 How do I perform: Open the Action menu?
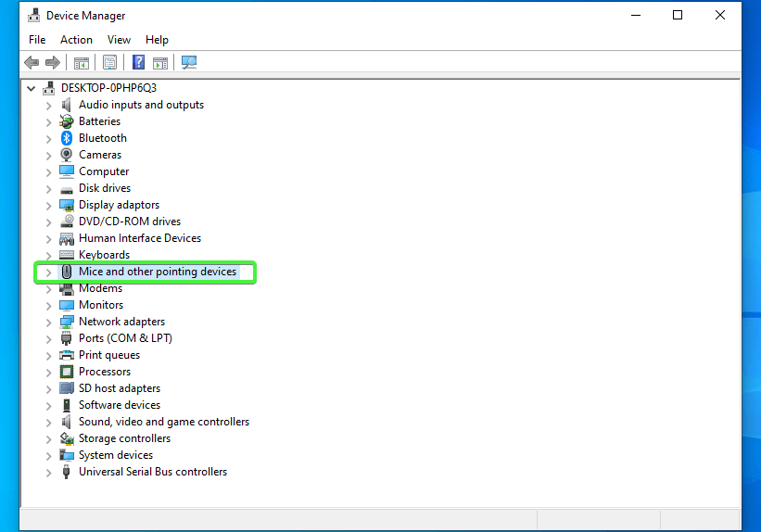click(x=76, y=40)
